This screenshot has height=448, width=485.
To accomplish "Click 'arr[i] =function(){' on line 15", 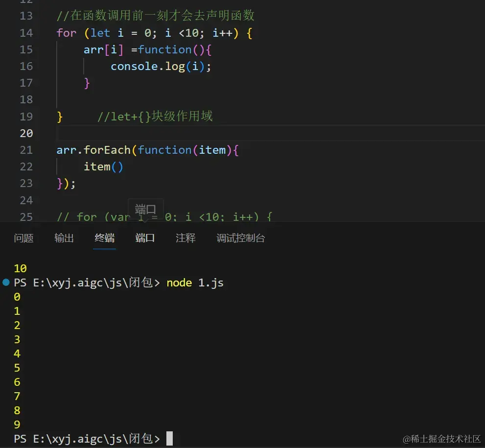I will click(147, 49).
